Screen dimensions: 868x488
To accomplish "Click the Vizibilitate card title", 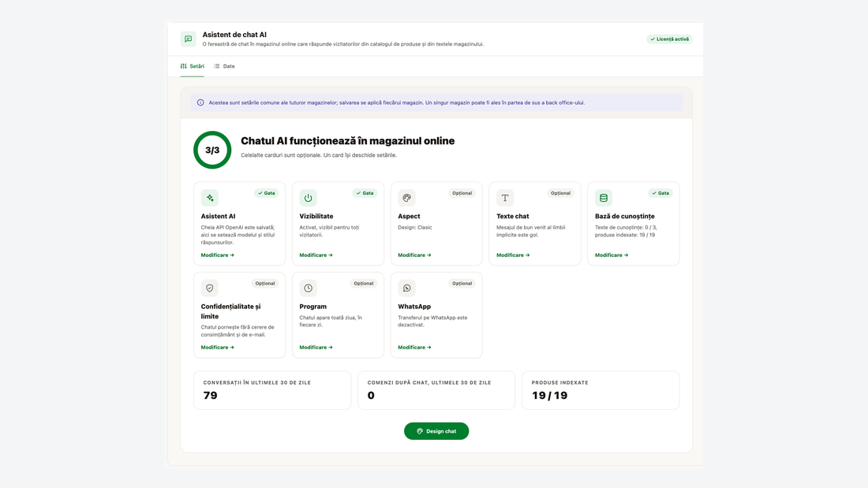I will click(x=316, y=216).
